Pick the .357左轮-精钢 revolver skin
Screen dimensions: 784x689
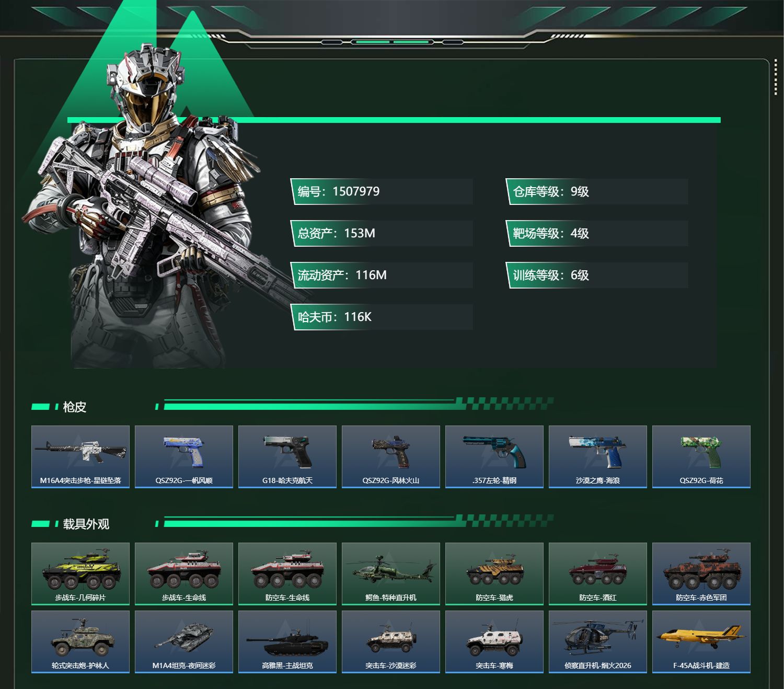click(494, 457)
